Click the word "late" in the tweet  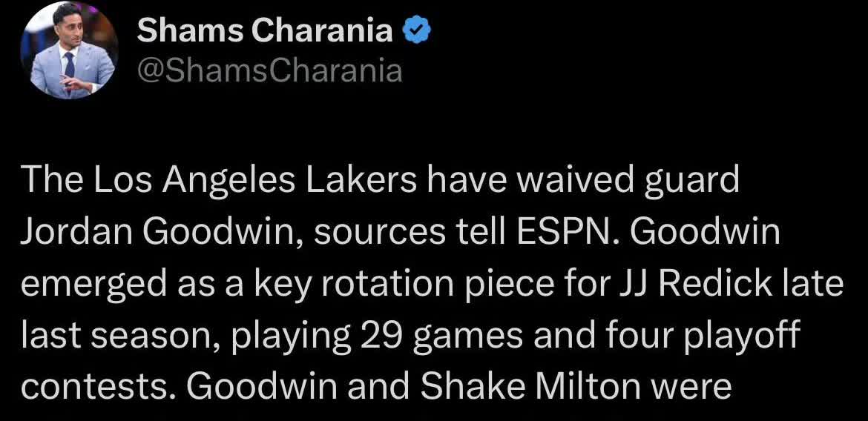(818, 285)
